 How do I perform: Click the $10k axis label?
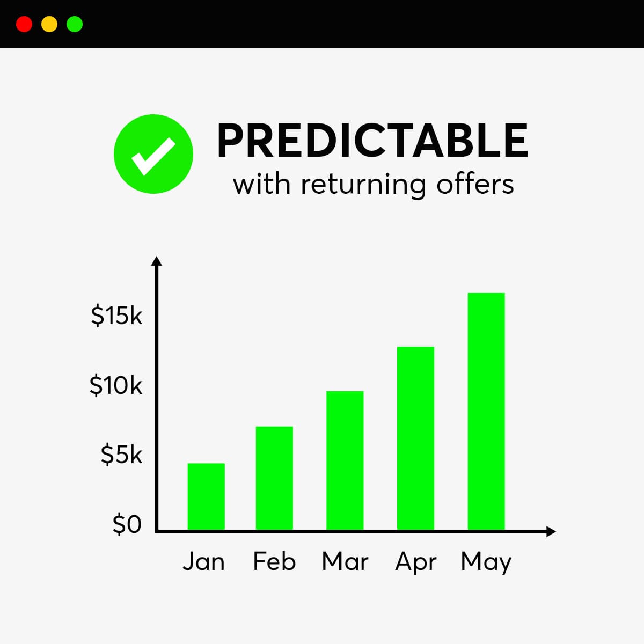116,385
